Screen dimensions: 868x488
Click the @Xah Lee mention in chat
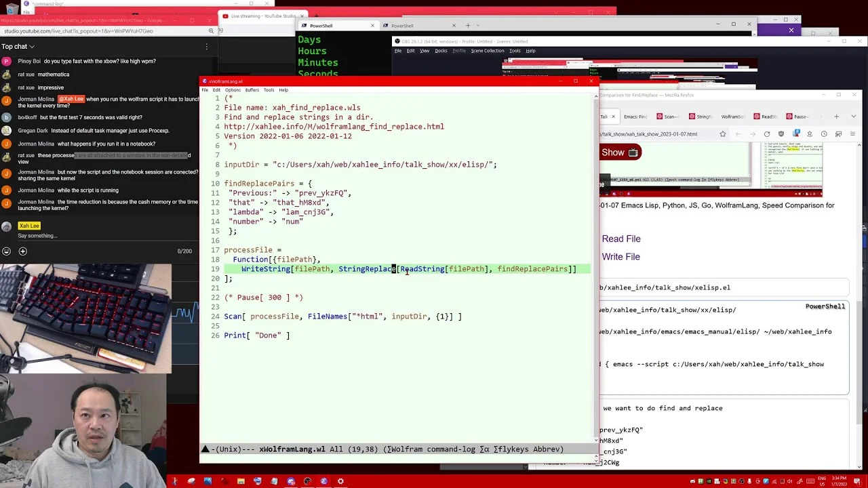coord(71,99)
